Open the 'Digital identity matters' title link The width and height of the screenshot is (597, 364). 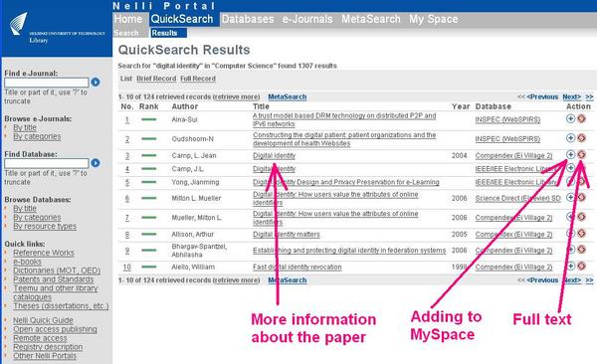[x=287, y=234]
